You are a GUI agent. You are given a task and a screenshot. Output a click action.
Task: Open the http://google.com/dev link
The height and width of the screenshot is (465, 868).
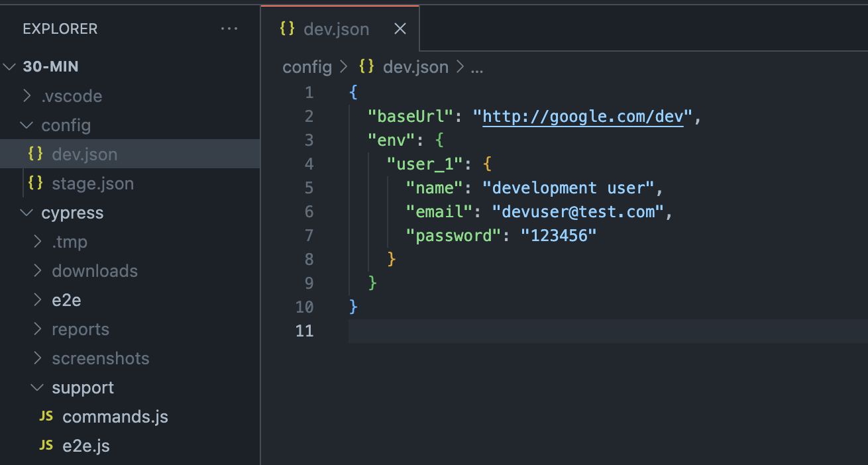[x=582, y=116]
